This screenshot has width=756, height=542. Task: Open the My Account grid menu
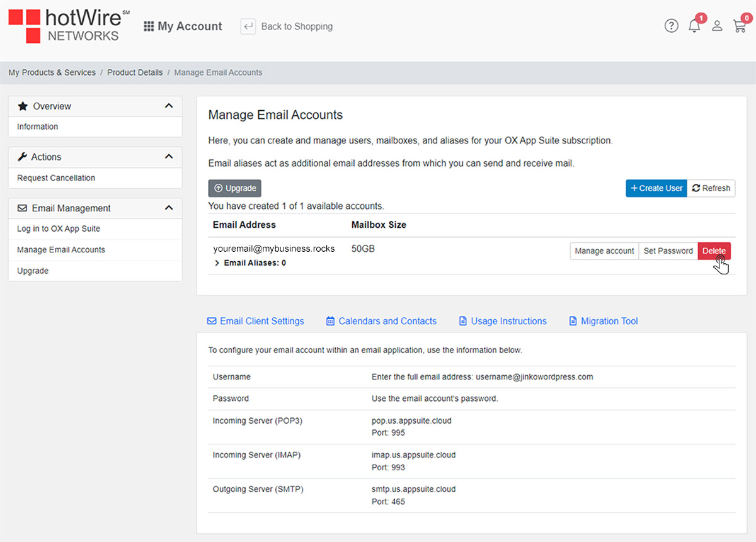coord(149,26)
